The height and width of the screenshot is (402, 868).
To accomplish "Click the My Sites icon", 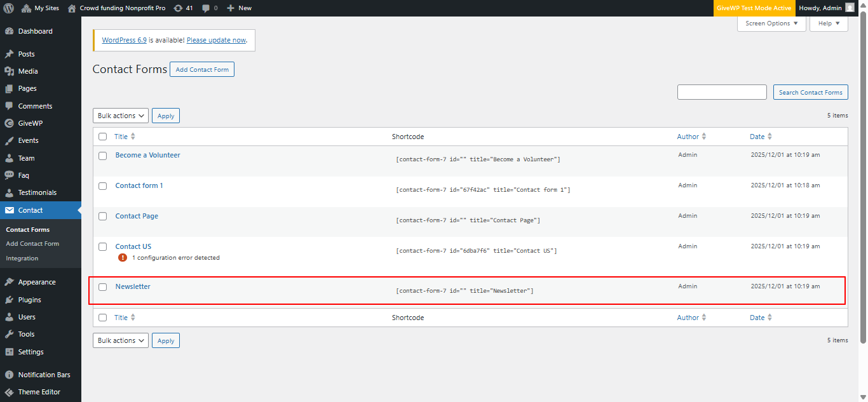I will [25, 8].
